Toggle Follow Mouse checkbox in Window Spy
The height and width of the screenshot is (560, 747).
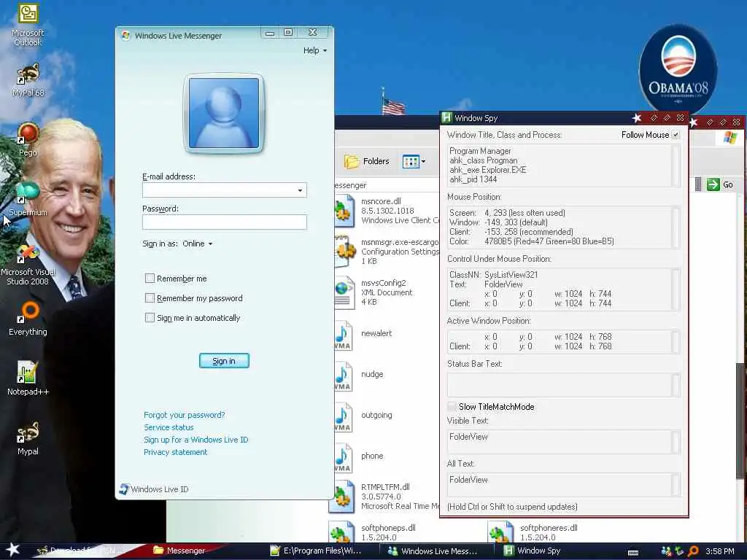click(x=676, y=135)
